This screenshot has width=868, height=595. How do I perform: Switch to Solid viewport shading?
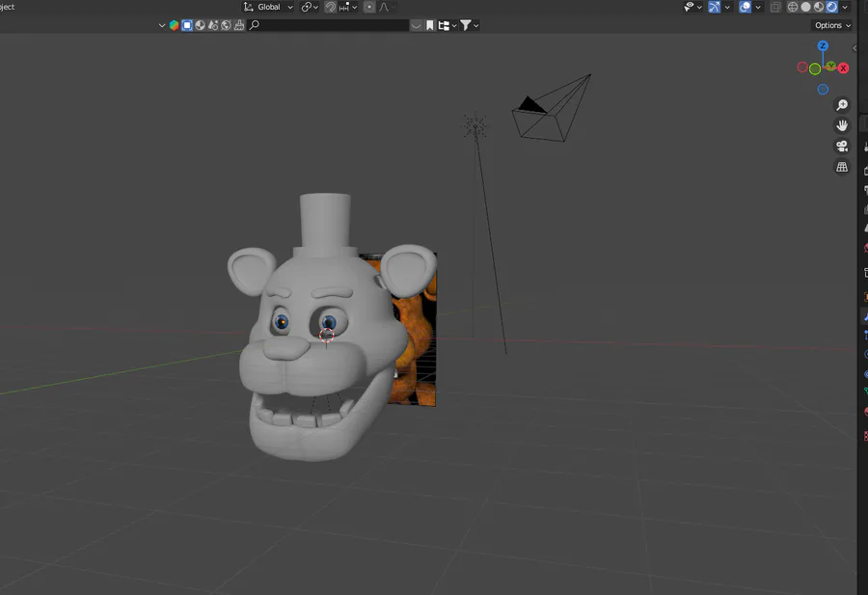tap(806, 7)
